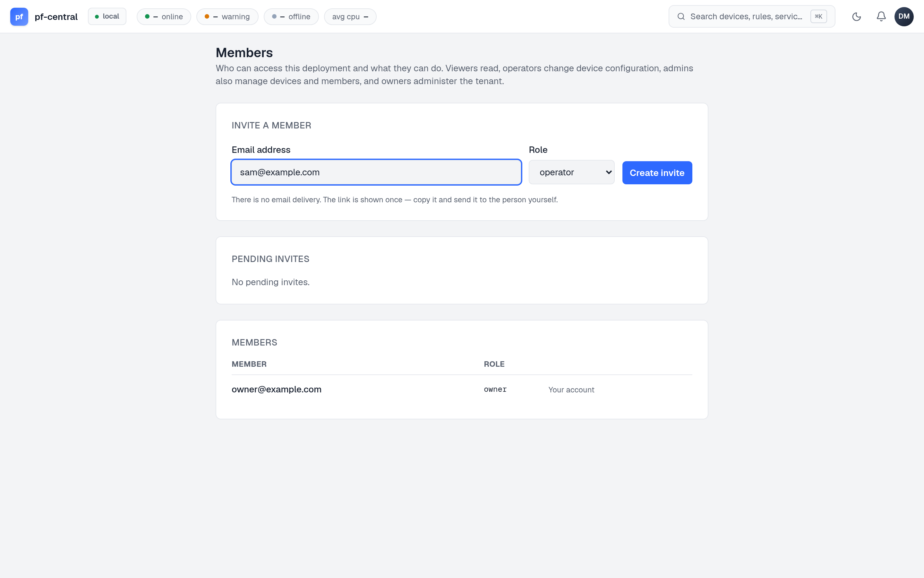This screenshot has width=924, height=578.
Task: Click the pf logo icon
Action: 19,16
